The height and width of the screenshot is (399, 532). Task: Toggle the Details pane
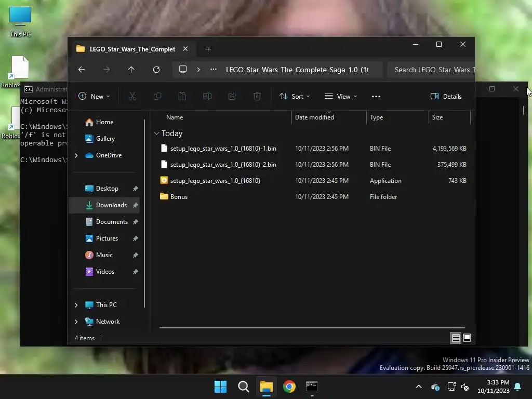(x=446, y=96)
